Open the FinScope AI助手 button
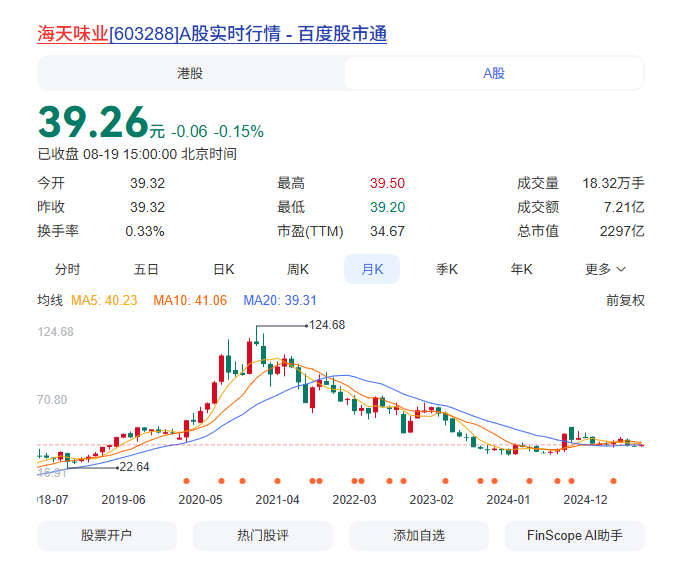The width and height of the screenshot is (696, 571). click(x=574, y=535)
